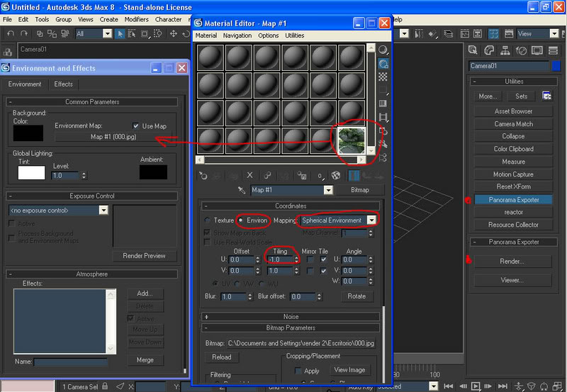Click the white Tint color swatch

[31, 172]
